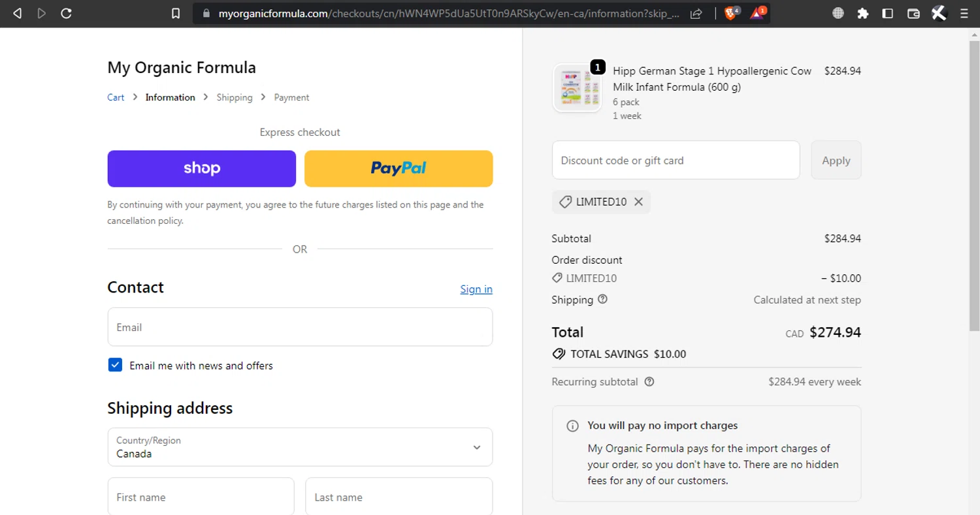This screenshot has width=980, height=515.
Task: Go back with browser back arrow
Action: tap(17, 13)
